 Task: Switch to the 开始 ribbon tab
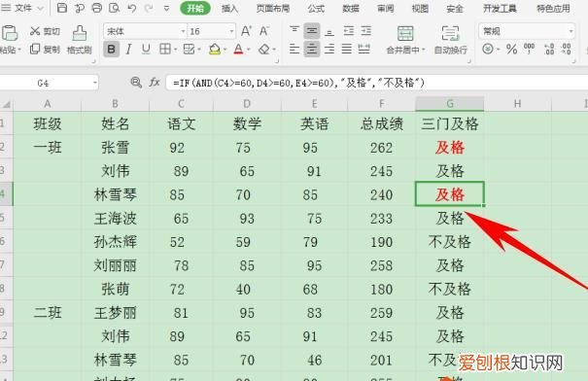(x=195, y=8)
